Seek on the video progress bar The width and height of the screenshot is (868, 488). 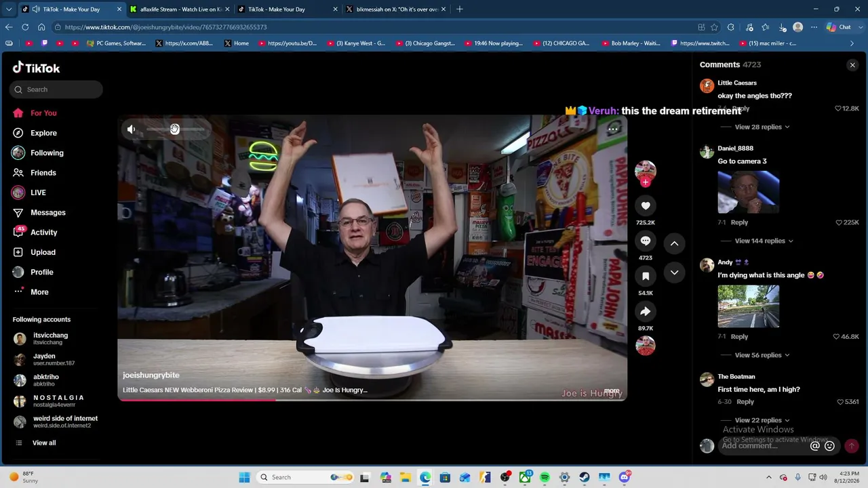pos(372,400)
